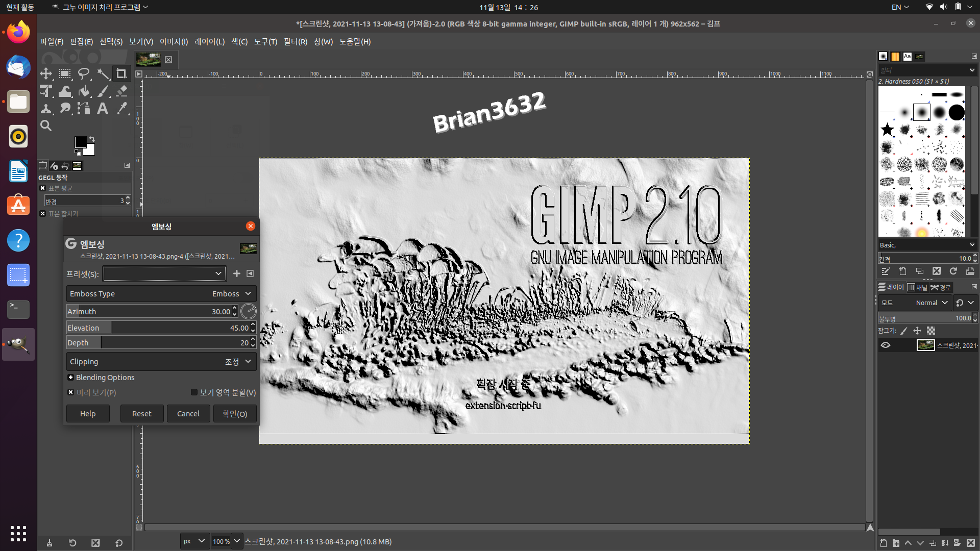Image resolution: width=980 pixels, height=551 pixels.
Task: Expand Blending Options section
Action: [x=71, y=378]
